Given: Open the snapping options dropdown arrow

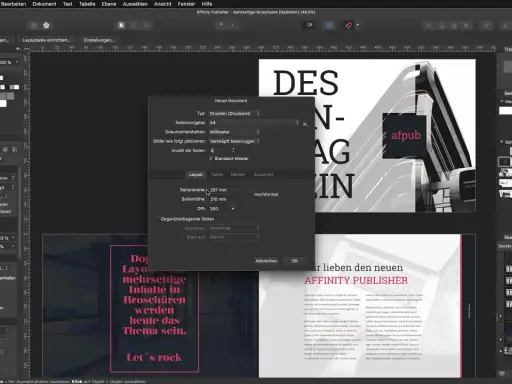Looking at the screenshot, I should 358,25.
